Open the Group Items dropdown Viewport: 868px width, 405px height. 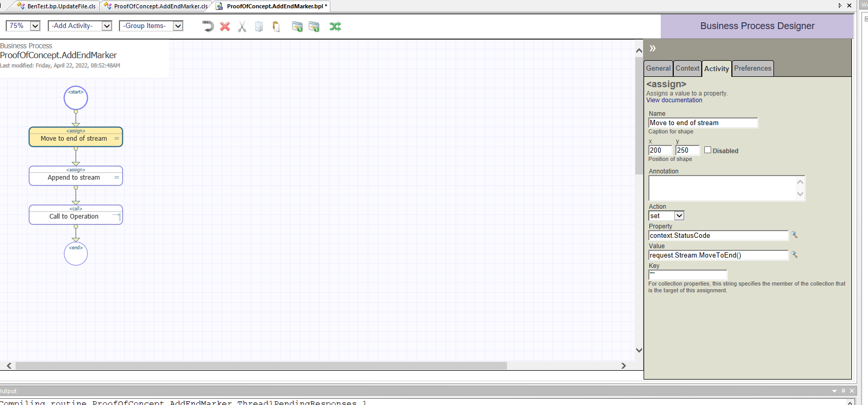[178, 26]
